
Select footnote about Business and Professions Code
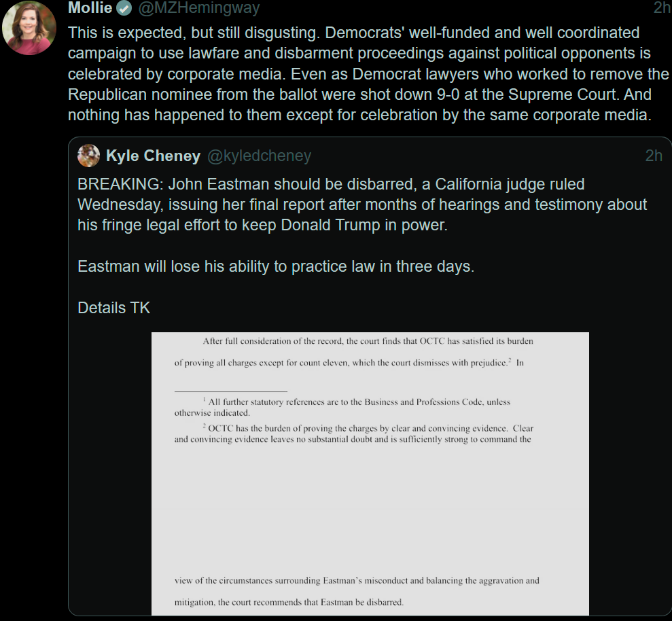[342, 407]
